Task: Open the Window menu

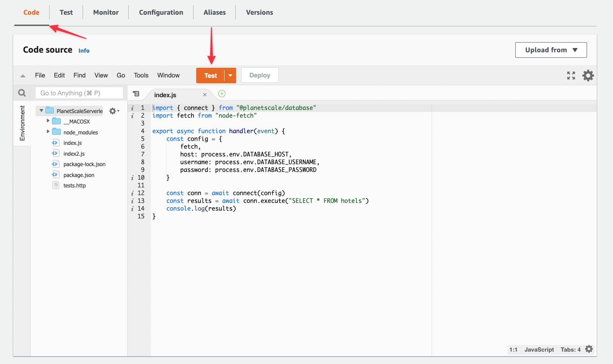Action: (168, 75)
